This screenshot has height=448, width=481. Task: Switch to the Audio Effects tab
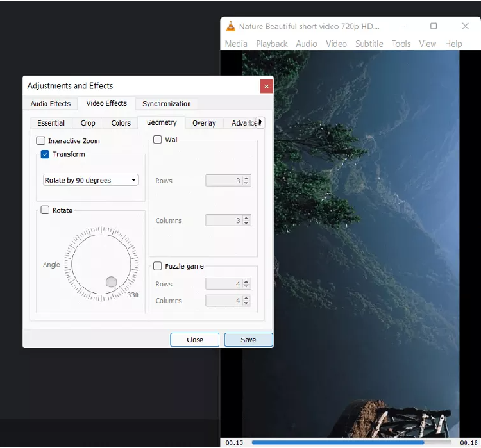[51, 104]
